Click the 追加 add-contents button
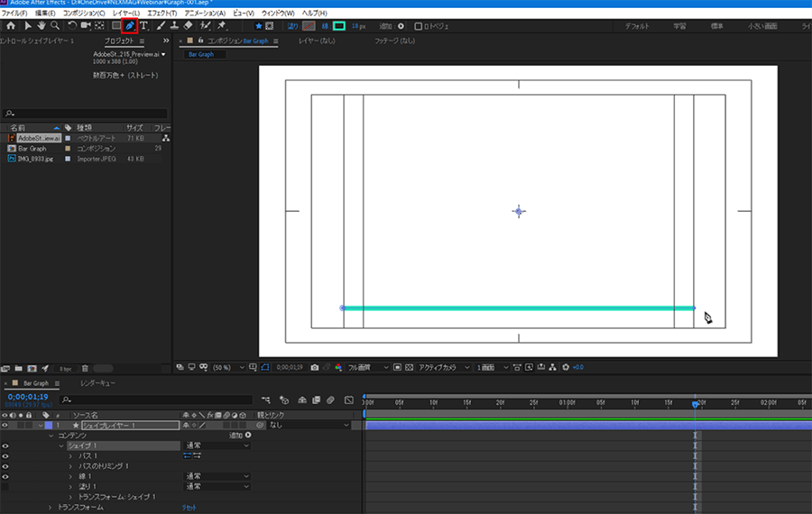Image resolution: width=812 pixels, height=514 pixels. (237, 436)
